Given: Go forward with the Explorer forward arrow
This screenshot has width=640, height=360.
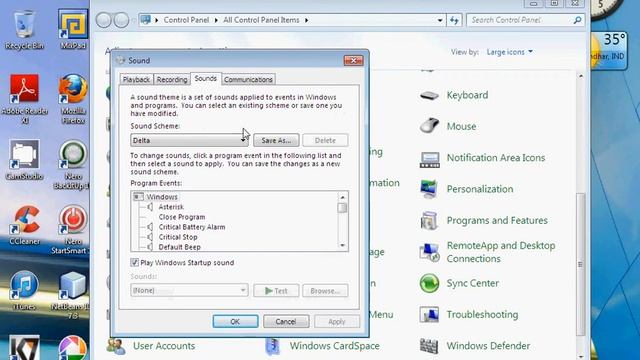Looking at the screenshot, I should [121, 20].
